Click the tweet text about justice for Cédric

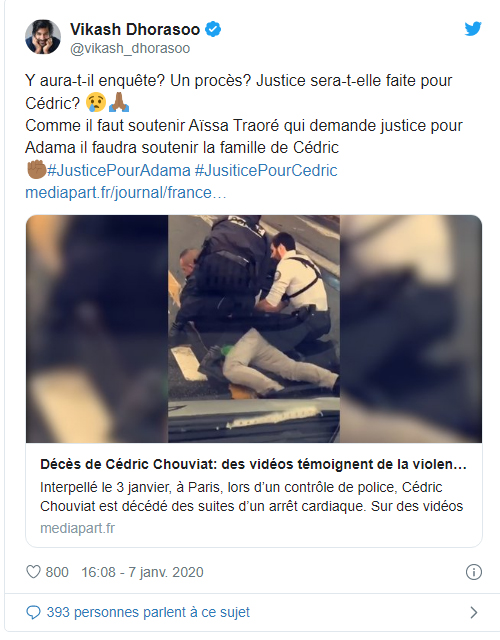(244, 114)
